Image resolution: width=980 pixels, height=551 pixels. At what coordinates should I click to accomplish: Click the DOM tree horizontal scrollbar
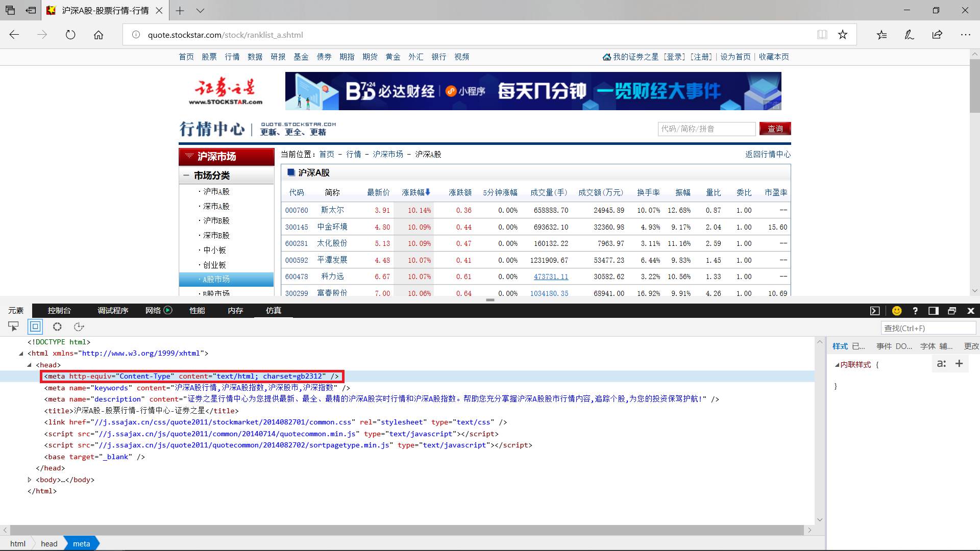click(x=407, y=530)
